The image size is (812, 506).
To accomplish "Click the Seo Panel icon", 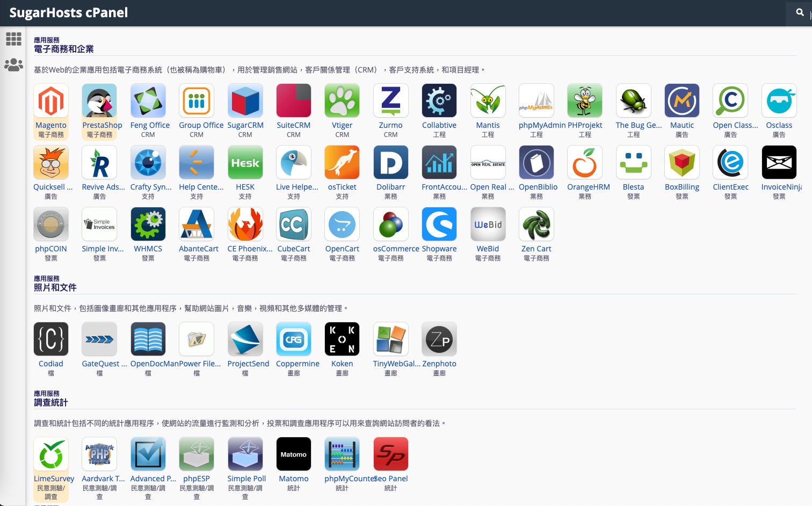I will click(x=391, y=454).
